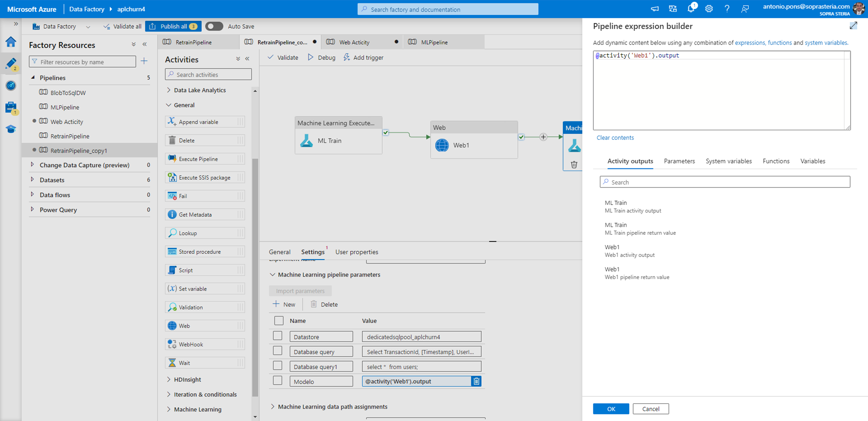Expand Machine Learning data path assignments
Viewport: 868px width, 421px height.
pos(273,407)
